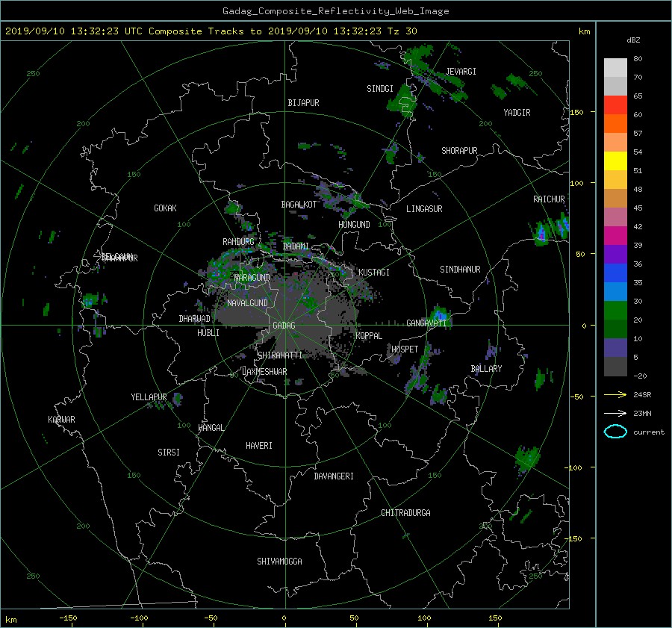Click the RAICHUR city label
This screenshot has width=672, height=628.
click(549, 199)
